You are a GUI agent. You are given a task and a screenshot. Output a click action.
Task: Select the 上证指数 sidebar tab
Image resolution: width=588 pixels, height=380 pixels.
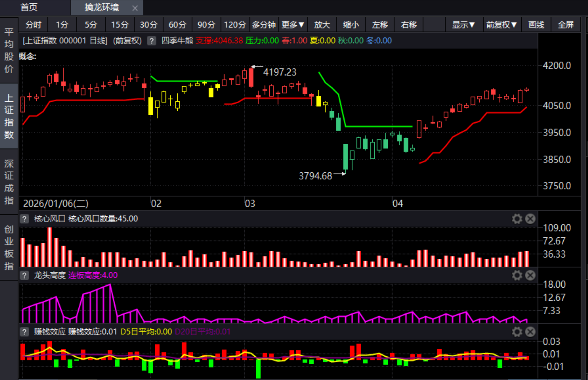pos(9,116)
